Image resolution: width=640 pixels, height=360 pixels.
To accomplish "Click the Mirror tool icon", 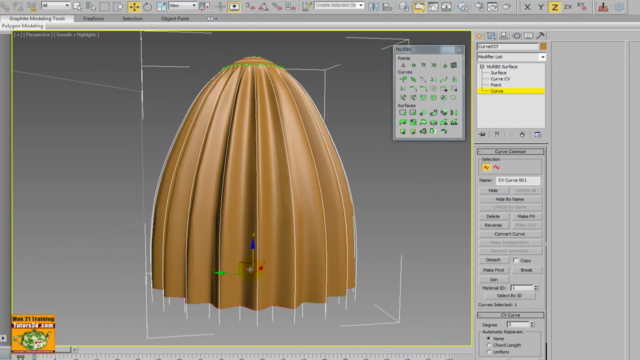I will [x=373, y=7].
